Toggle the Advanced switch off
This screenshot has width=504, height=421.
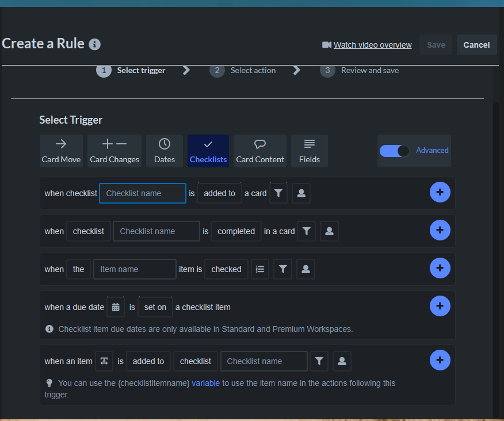tap(394, 151)
